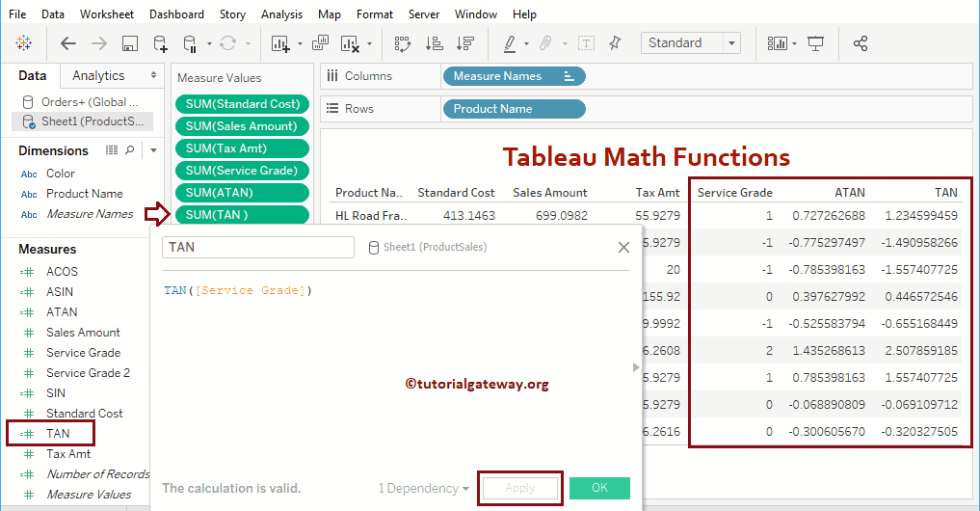Click the TAN([Service Grade]) formula text
Viewport: 980px width, 511px height.
(x=238, y=290)
